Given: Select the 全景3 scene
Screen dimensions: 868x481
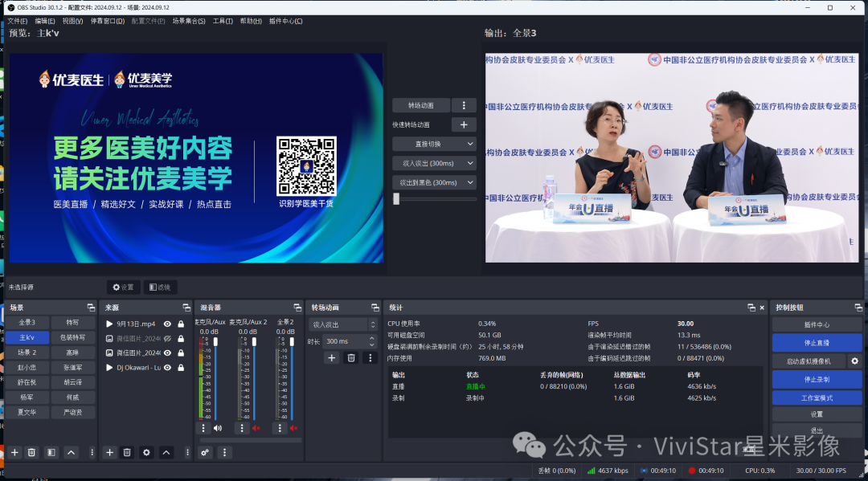Looking at the screenshot, I should tap(27, 322).
